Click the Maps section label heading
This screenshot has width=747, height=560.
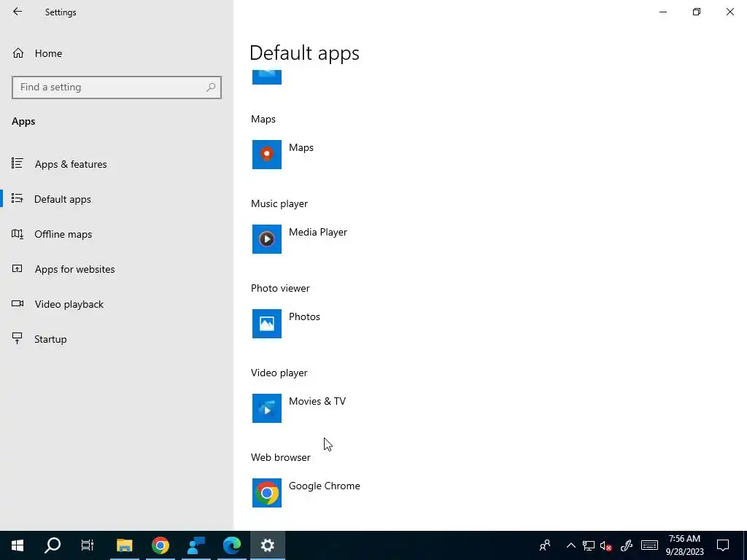click(263, 119)
